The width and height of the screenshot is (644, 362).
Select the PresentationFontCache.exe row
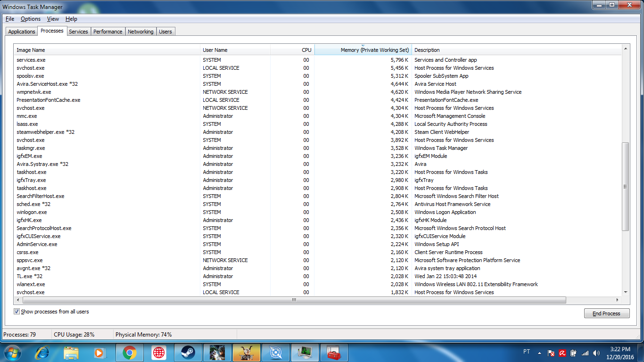tap(318, 100)
